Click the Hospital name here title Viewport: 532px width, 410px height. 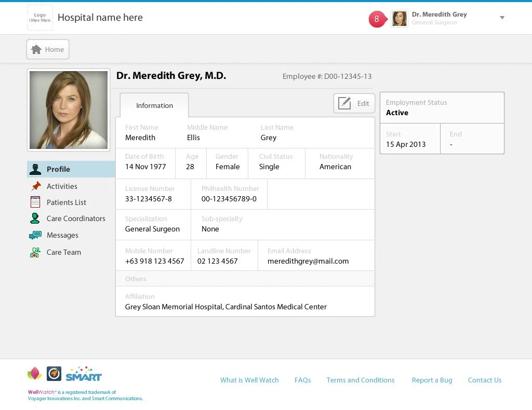(100, 18)
